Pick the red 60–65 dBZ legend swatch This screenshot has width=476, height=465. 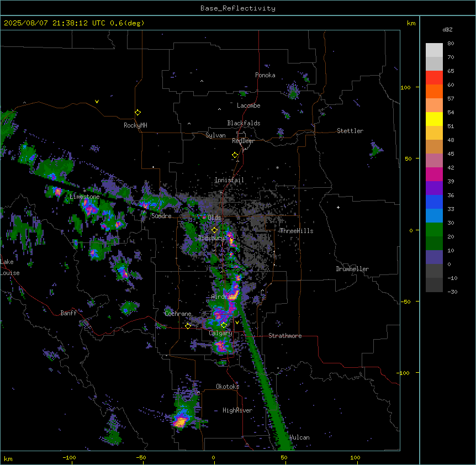pyautogui.click(x=434, y=78)
